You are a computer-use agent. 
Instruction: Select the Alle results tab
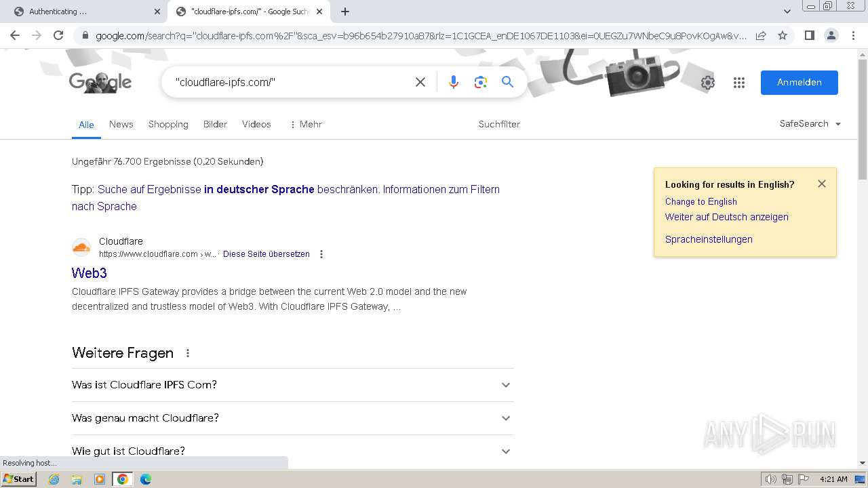point(86,125)
